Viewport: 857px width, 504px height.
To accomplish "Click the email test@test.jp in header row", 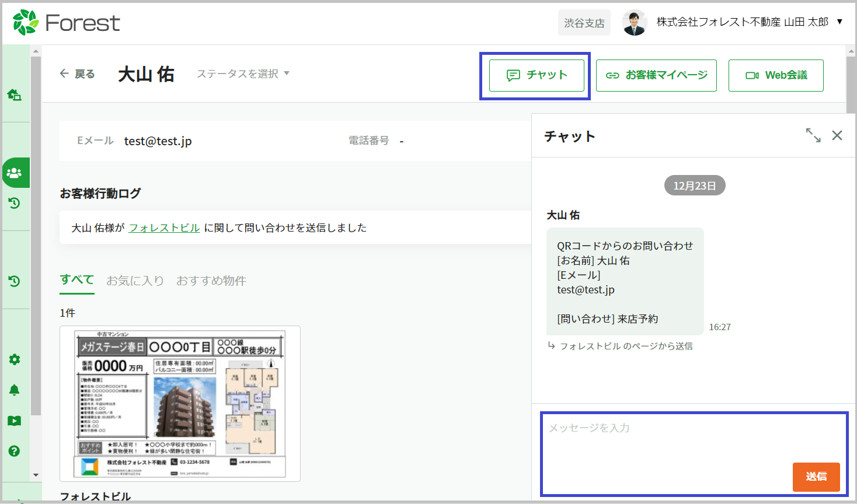I will pos(158,141).
